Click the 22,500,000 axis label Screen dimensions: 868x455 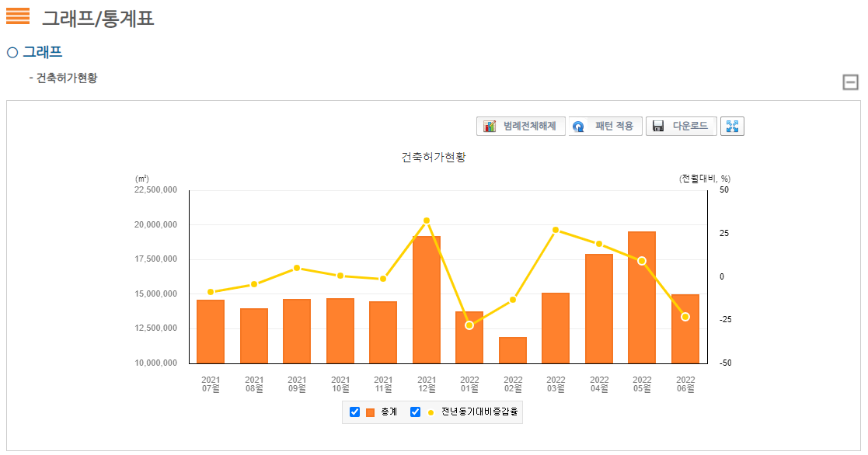(156, 189)
